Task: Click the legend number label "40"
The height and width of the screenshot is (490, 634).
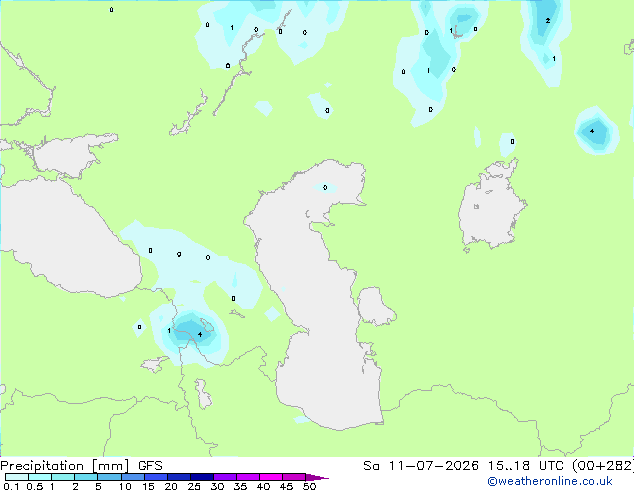Action: [263, 486]
